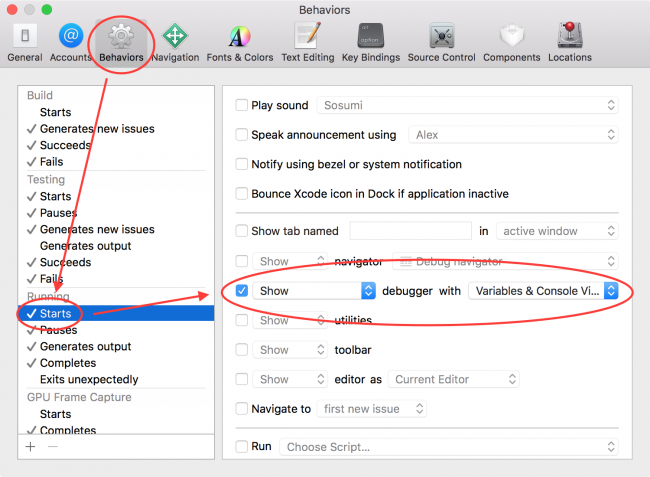Expand the Sosumi sound dropdown
The width and height of the screenshot is (650, 477).
467,105
